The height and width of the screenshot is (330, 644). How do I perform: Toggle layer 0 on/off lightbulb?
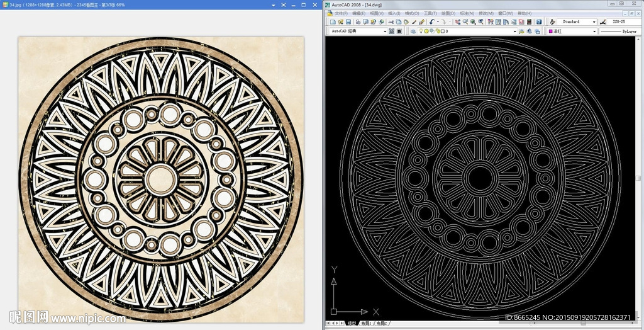[x=421, y=31]
